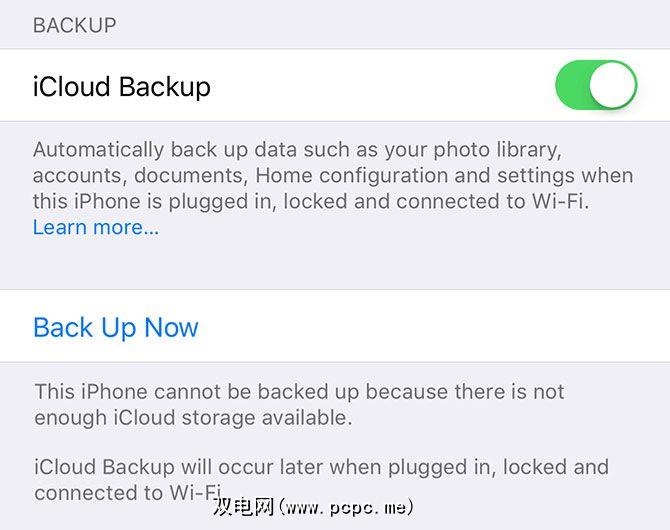Tap the 'This iPhone cannot be backed up' message

pos(300,392)
